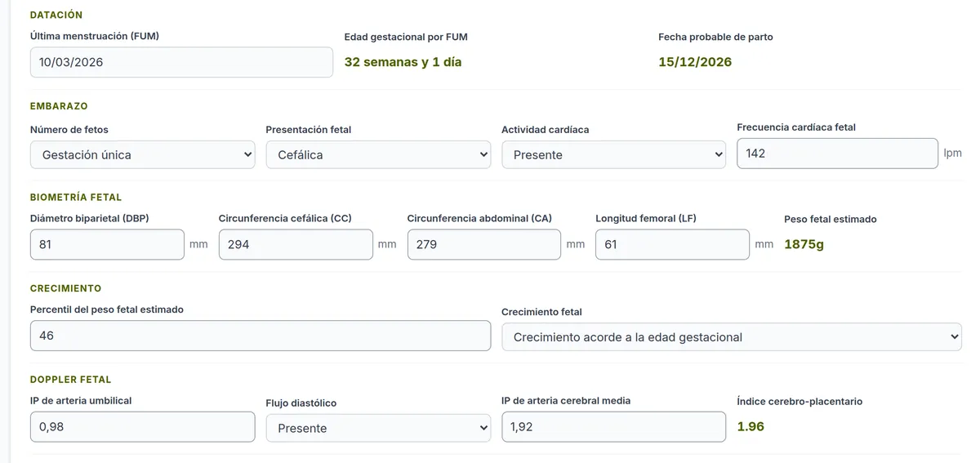Click the DATACIÓN section heading
The width and height of the screenshot is (980, 463).
(x=56, y=15)
